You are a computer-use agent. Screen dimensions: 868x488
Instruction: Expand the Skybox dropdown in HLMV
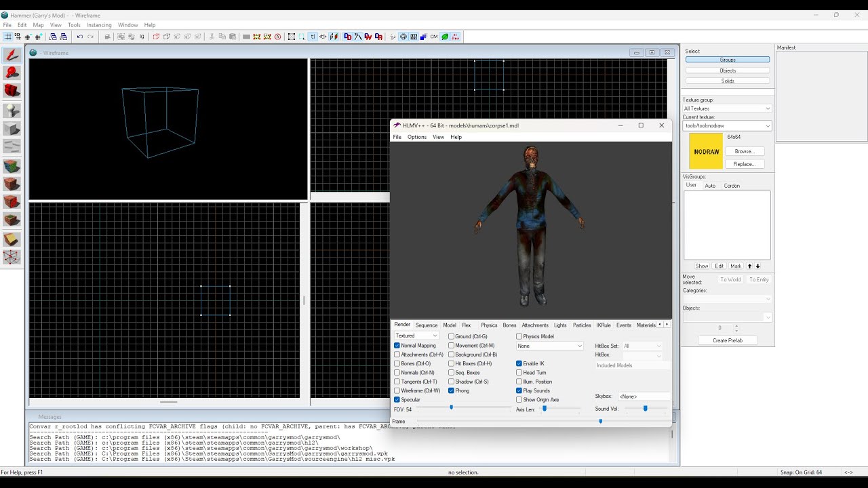(644, 396)
